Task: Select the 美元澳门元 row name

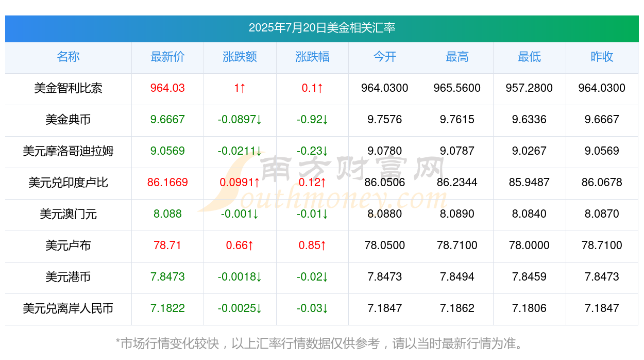Action: [x=68, y=214]
